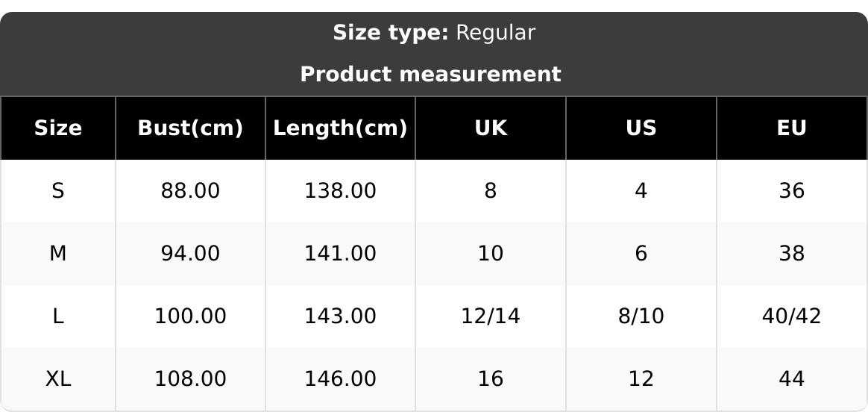868x412 pixels.
Task: Click the 141.00 length value
Action: (340, 254)
